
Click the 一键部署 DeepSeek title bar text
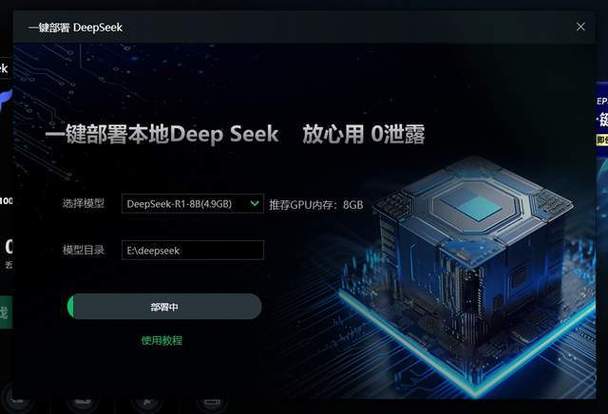click(x=75, y=28)
